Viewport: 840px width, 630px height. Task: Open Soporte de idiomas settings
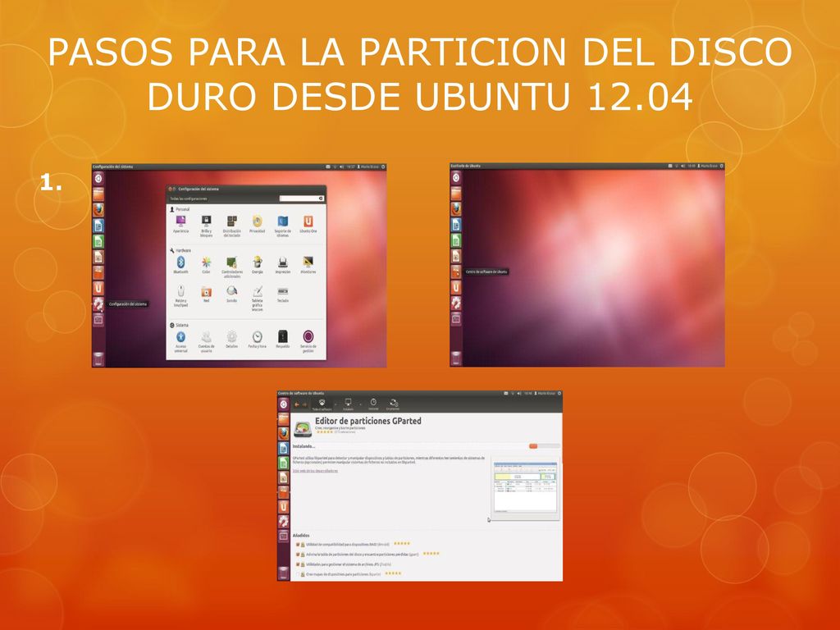283,226
